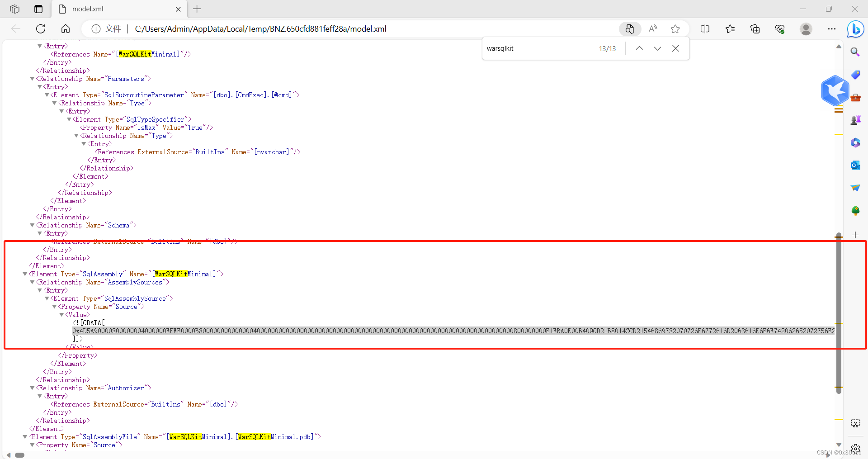Open the user profile menu

[806, 29]
